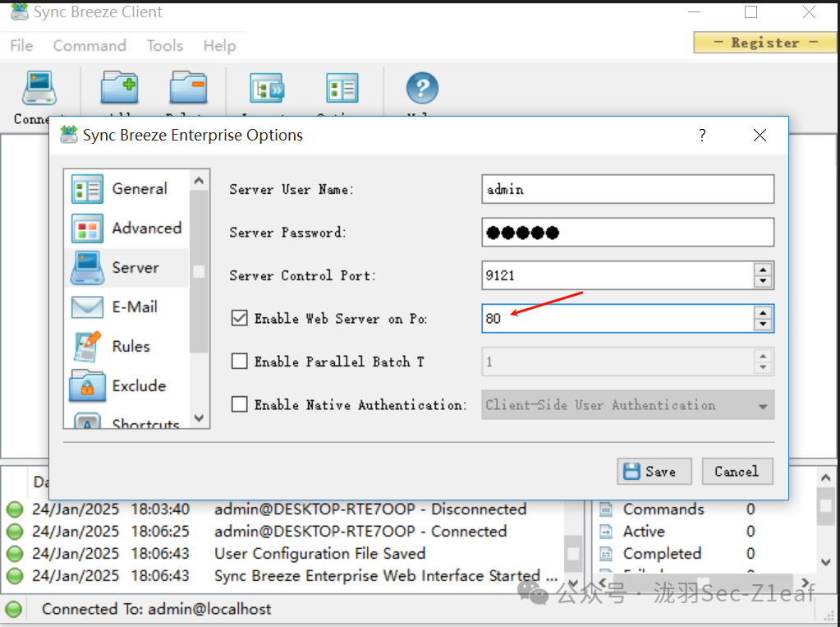Click the web server port 80 field

[x=617, y=318]
